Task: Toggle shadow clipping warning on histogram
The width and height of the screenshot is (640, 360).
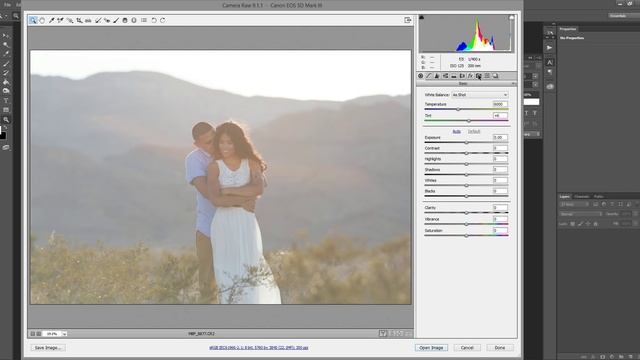Action: tap(422, 18)
